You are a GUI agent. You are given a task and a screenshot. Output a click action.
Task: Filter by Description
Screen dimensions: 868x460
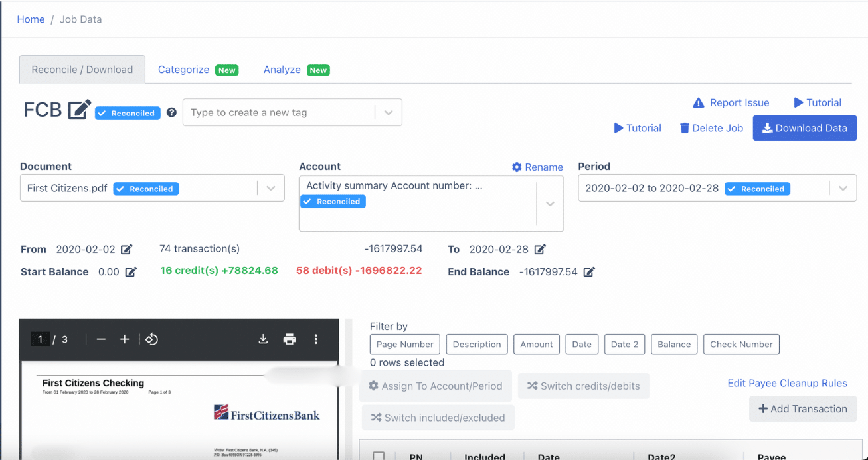coord(477,345)
